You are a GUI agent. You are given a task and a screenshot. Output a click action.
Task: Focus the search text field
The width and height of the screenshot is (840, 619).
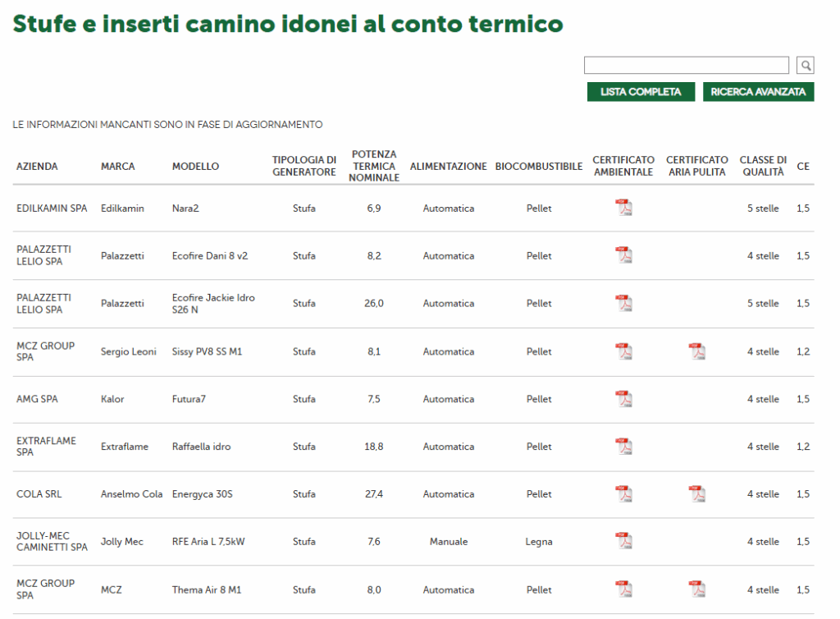tap(687, 66)
